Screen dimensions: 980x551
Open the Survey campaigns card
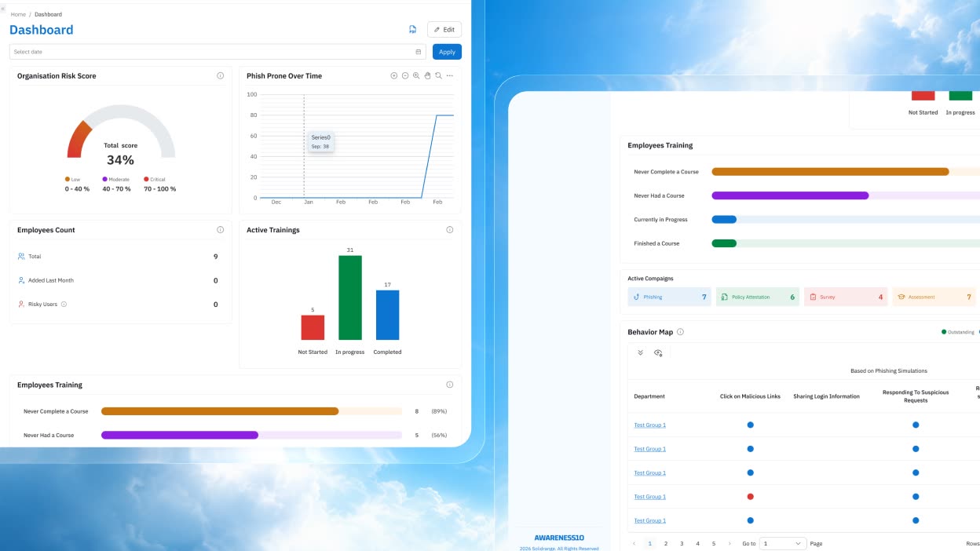[846, 297]
